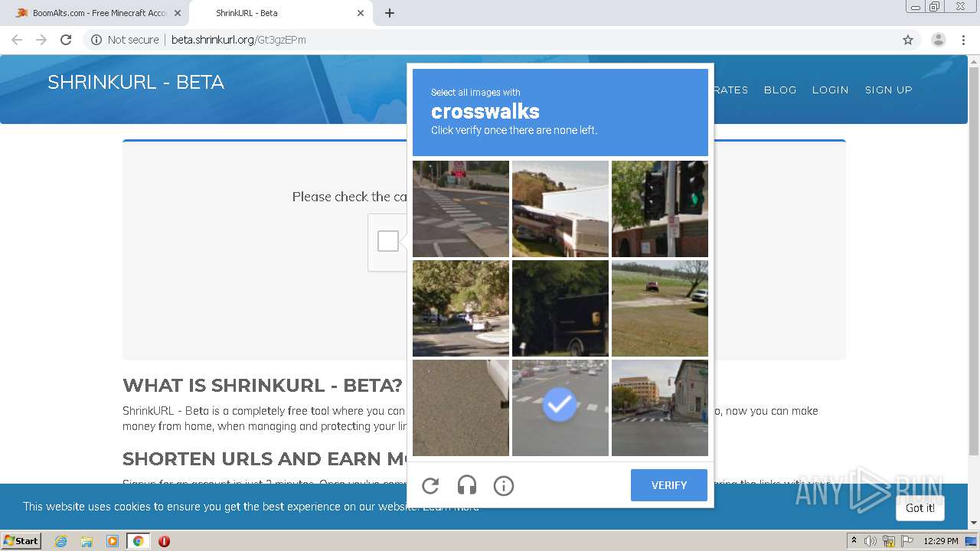Reload the page using browser refresh icon
Image resolution: width=980 pixels, height=551 pixels.
(66, 40)
